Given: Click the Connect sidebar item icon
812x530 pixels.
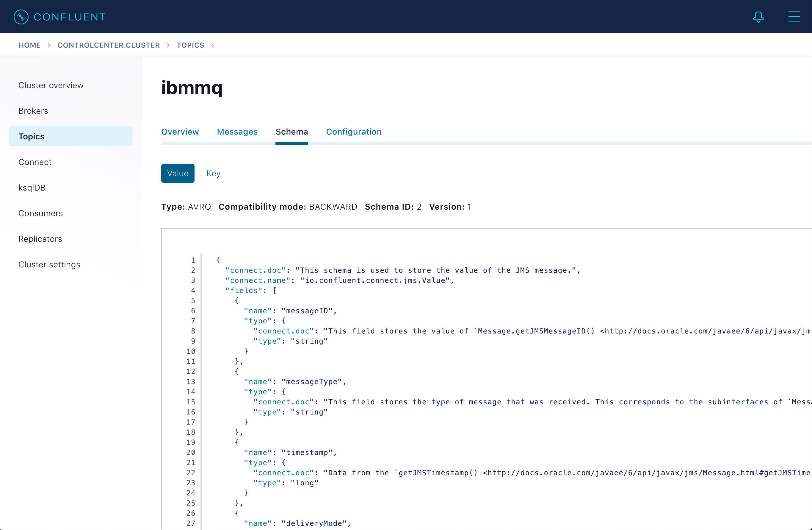Looking at the screenshot, I should (35, 162).
